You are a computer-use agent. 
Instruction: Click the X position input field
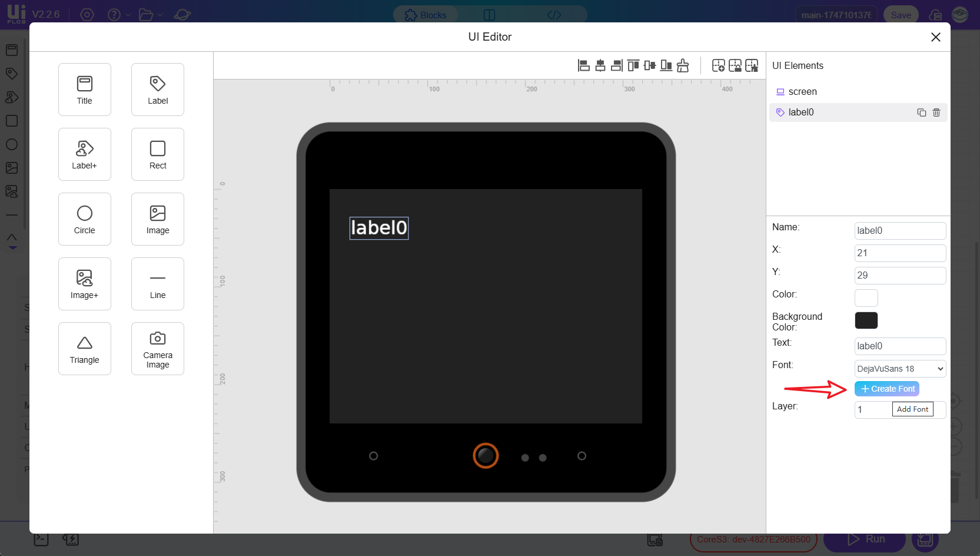pyautogui.click(x=900, y=253)
